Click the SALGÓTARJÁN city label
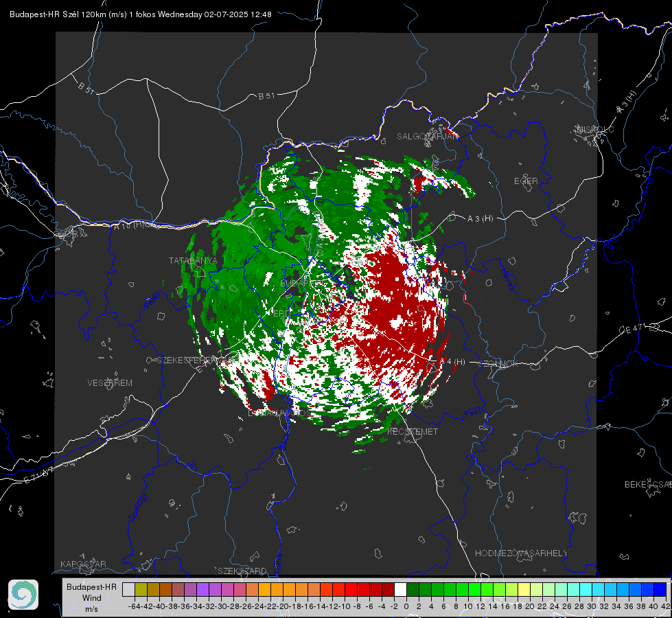This screenshot has height=618, width=672. [x=427, y=137]
